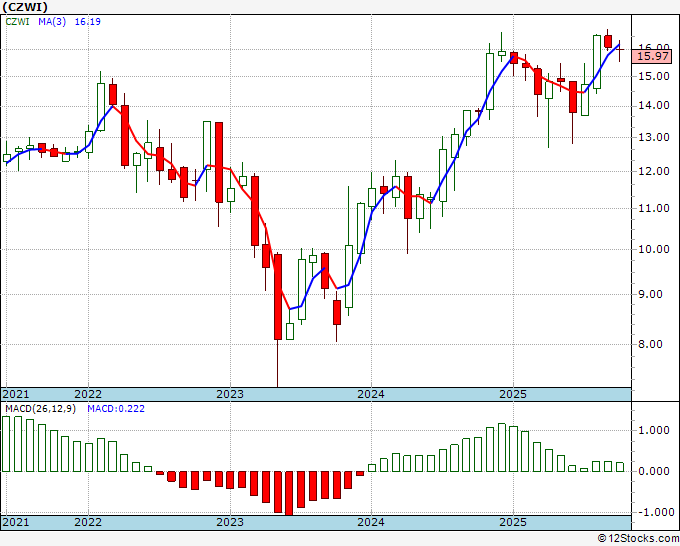The height and width of the screenshot is (546, 680).
Task: Click 2025 on the MACD panel time axis
Action: point(513,522)
